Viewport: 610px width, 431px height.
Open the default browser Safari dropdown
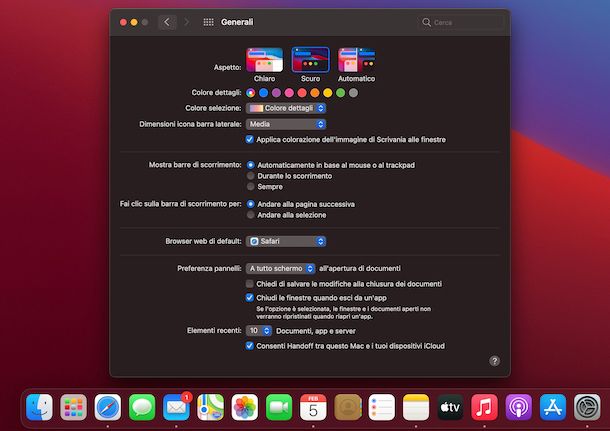pyautogui.click(x=286, y=241)
